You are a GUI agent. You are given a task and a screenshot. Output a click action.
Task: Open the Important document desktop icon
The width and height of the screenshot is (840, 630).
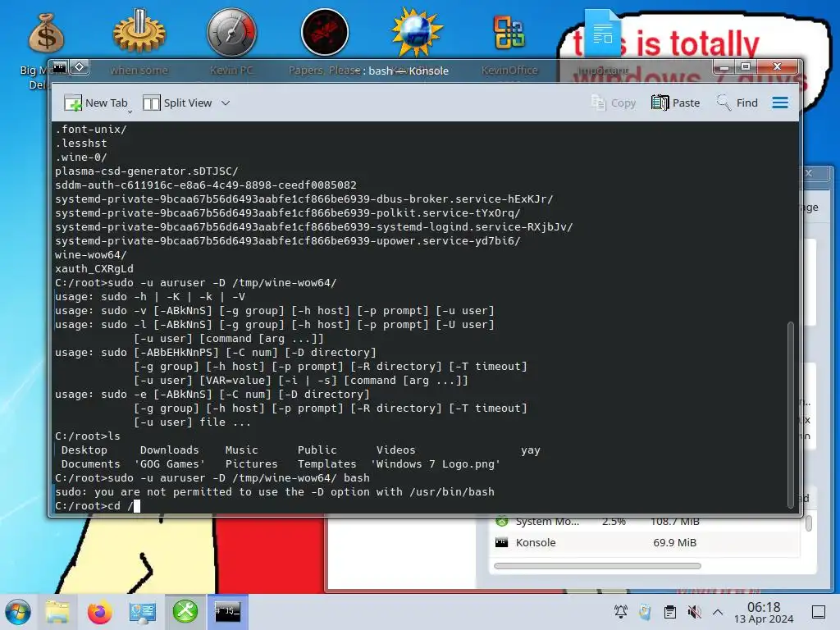(x=602, y=33)
